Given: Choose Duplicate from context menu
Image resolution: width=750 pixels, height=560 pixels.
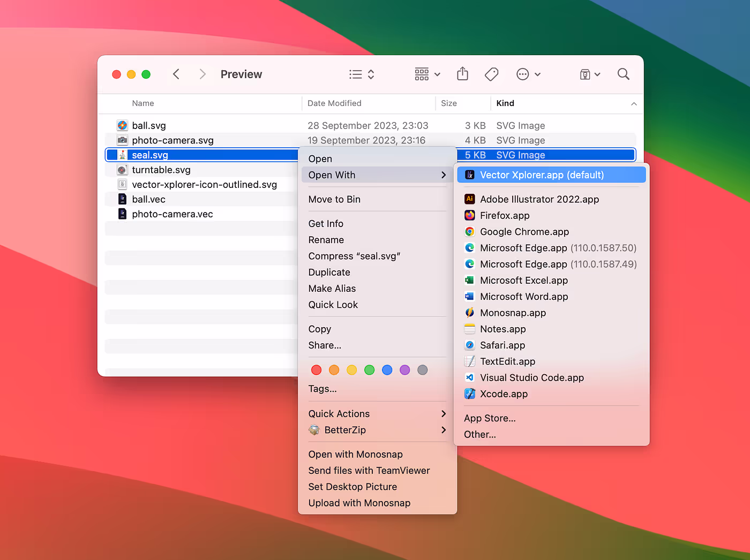Looking at the screenshot, I should (x=377, y=272).
